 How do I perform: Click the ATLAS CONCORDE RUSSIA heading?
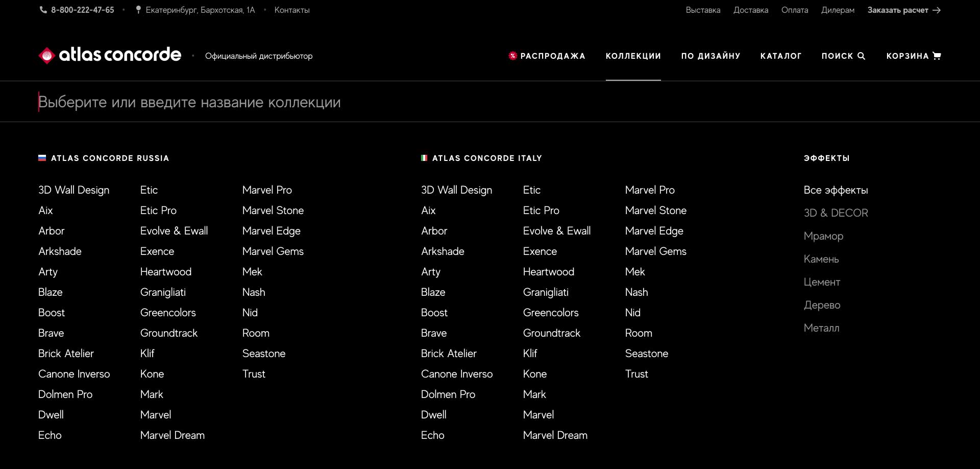pos(110,158)
